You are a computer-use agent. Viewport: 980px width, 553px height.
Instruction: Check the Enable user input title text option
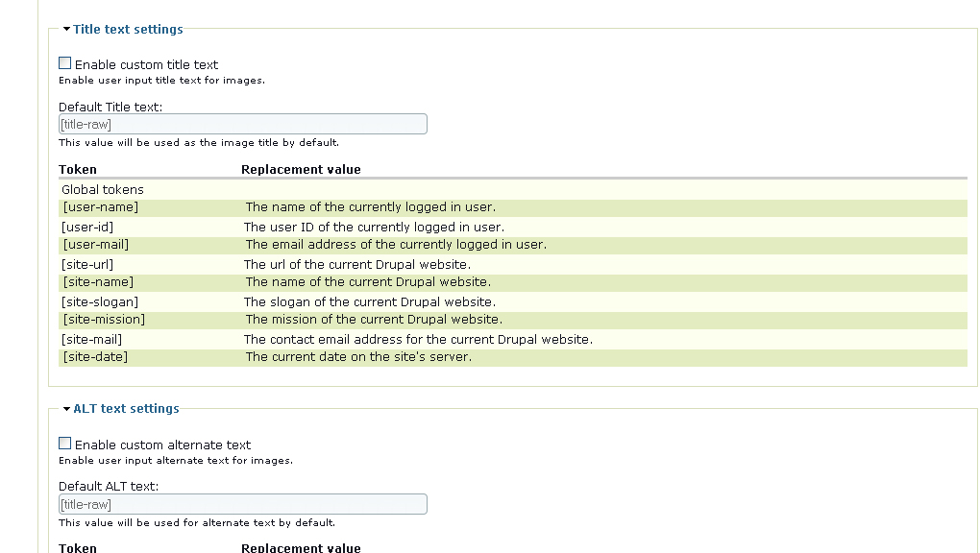(64, 61)
